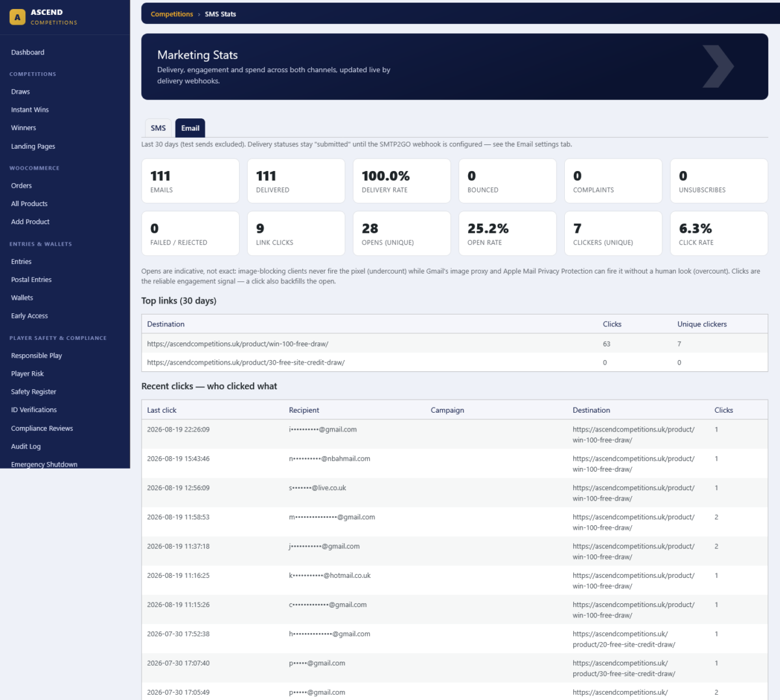
Task: Click the hotmail.co.uk recipient
Action: click(x=330, y=576)
